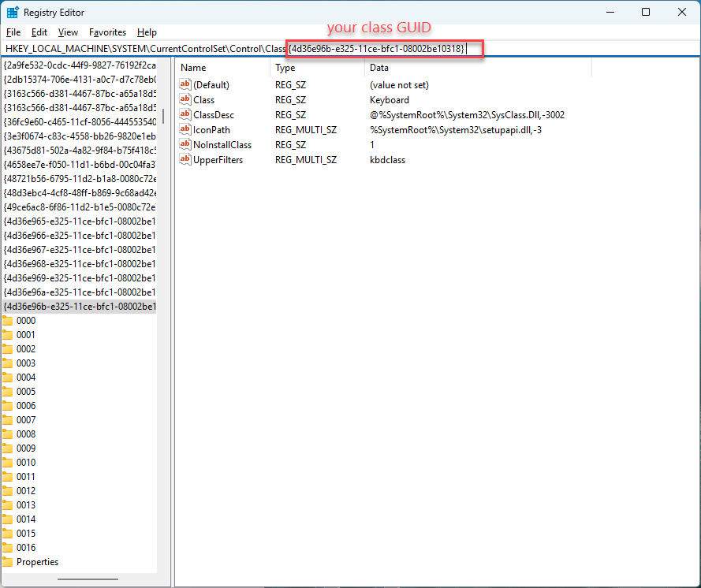Select the UpperFilters value icon

click(x=186, y=160)
